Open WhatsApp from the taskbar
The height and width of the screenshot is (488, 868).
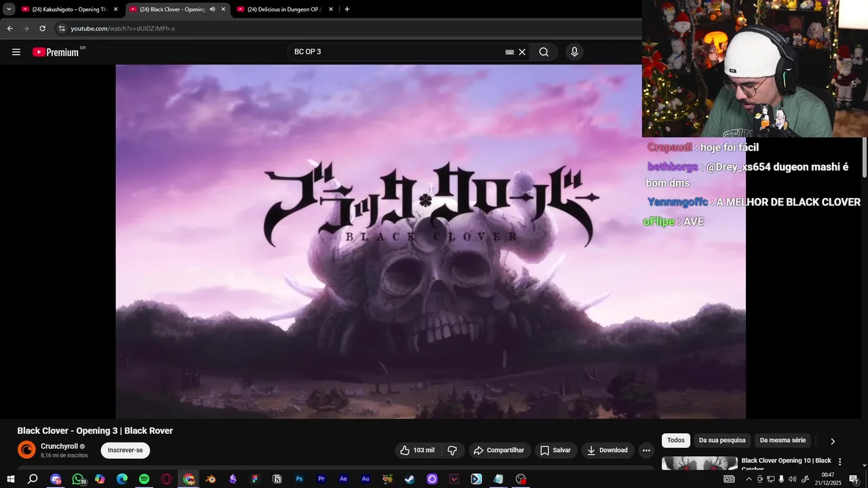click(78, 479)
